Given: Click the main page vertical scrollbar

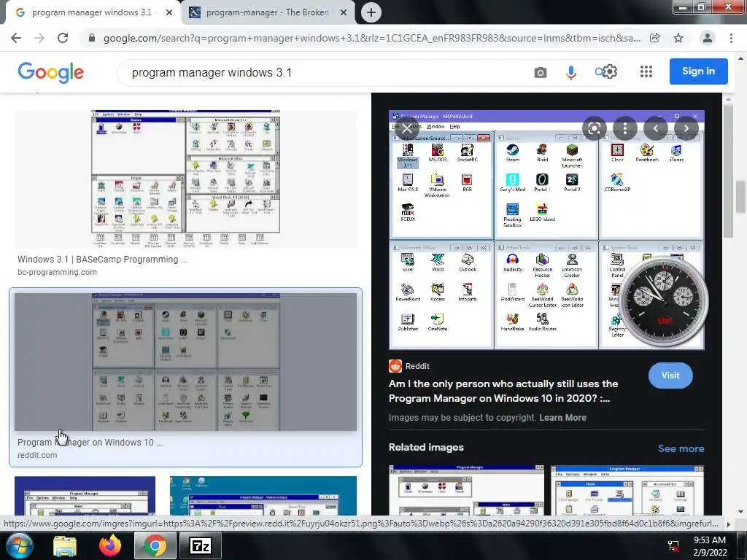Looking at the screenshot, I should click(740, 197).
